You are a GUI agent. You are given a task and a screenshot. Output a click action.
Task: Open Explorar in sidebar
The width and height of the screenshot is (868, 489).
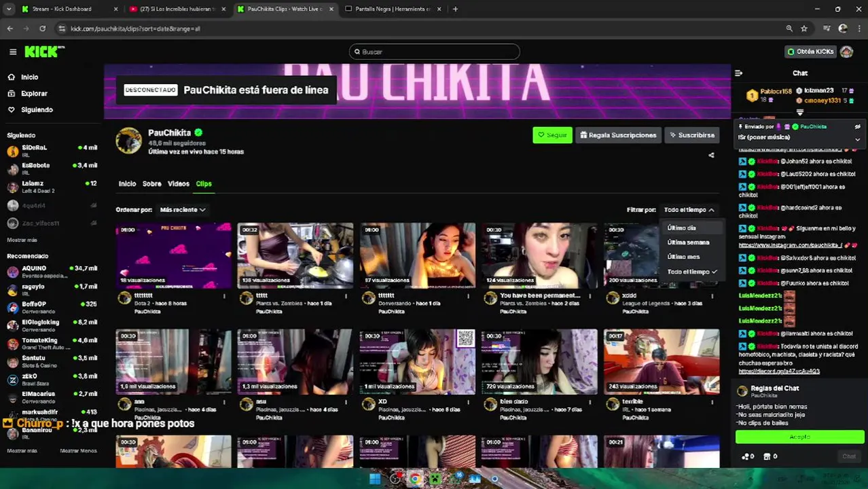34,93
